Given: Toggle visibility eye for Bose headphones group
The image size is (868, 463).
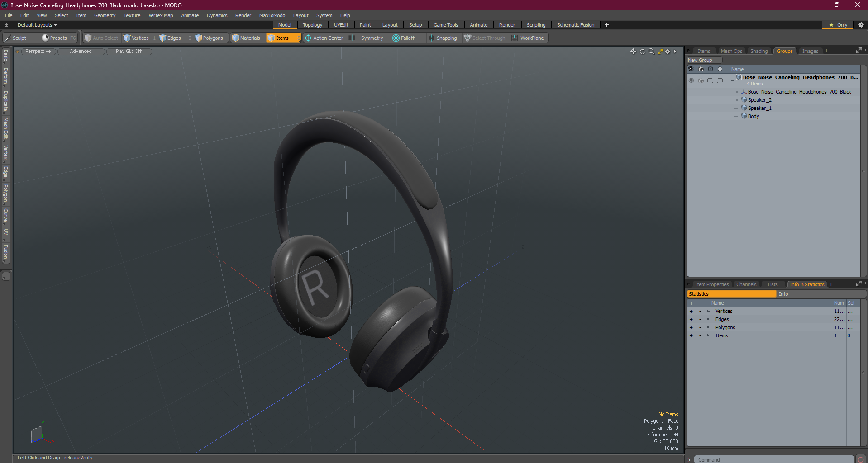Looking at the screenshot, I should pyautogui.click(x=691, y=80).
